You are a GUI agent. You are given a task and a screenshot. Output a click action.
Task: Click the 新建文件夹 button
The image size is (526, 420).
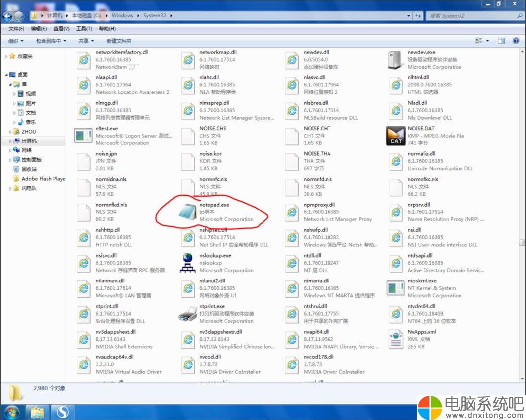click(x=119, y=41)
